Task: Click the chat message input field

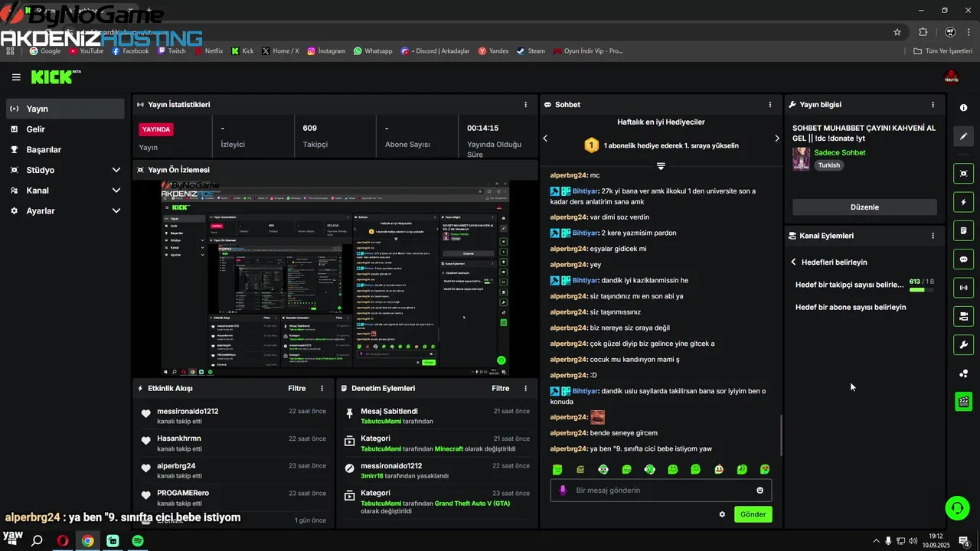Action: tap(661, 490)
